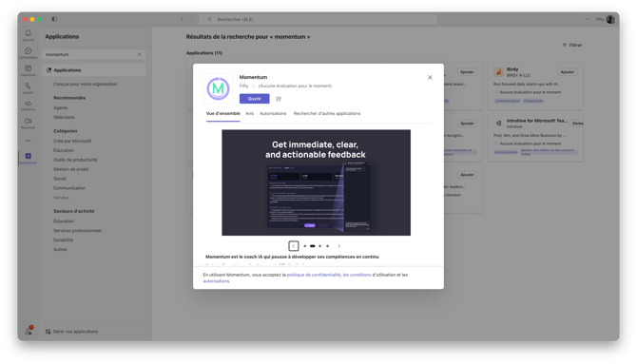Open the Calendrier icon in the sidebar

click(x=28, y=68)
